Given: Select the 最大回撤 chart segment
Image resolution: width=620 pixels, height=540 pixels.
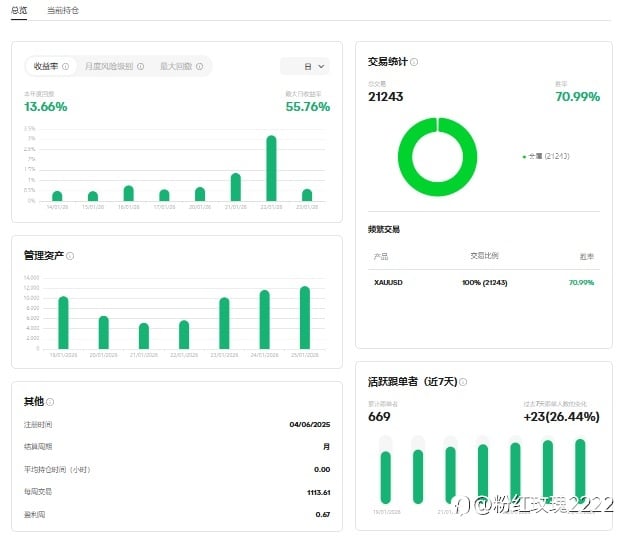Looking at the screenshot, I should point(181,66).
